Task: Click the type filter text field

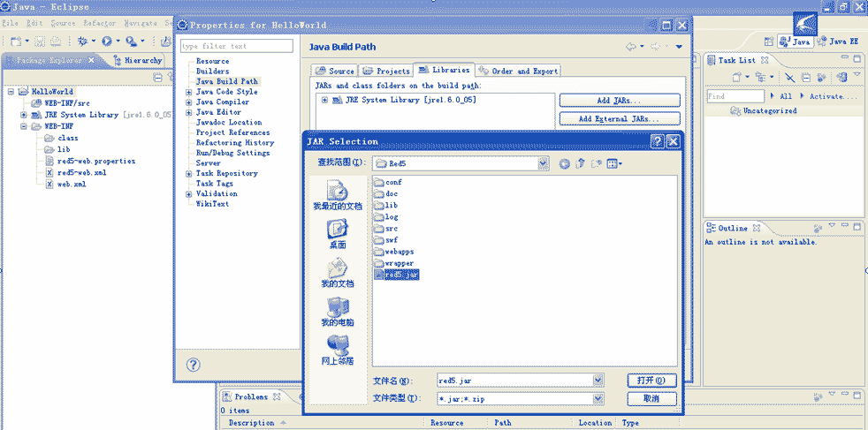Action: pyautogui.click(x=237, y=47)
